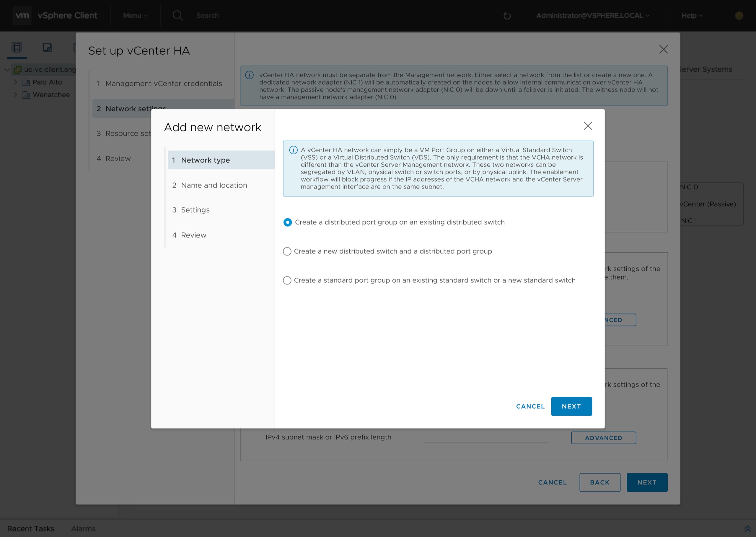Close the Set up vCenter HA wizard
This screenshot has width=756, height=537.
click(663, 50)
